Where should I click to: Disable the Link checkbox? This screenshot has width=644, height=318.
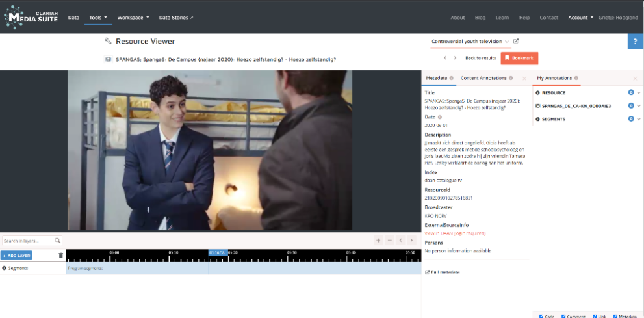(595, 316)
